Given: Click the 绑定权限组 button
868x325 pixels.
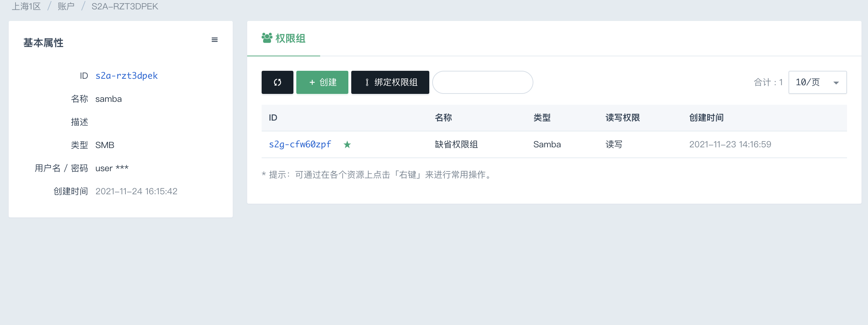Looking at the screenshot, I should coord(390,82).
